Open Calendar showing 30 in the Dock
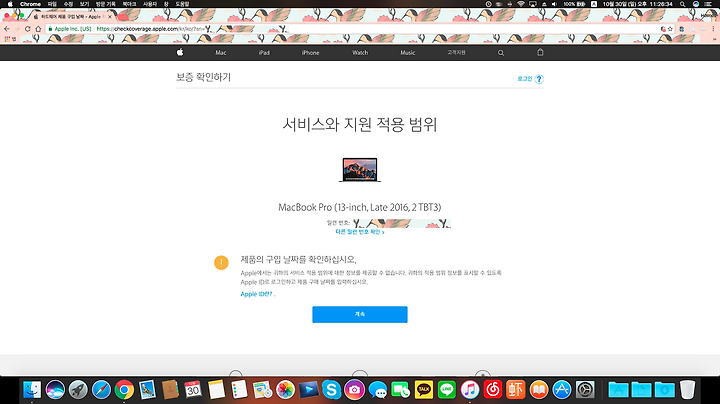720x404 pixels. point(193,390)
